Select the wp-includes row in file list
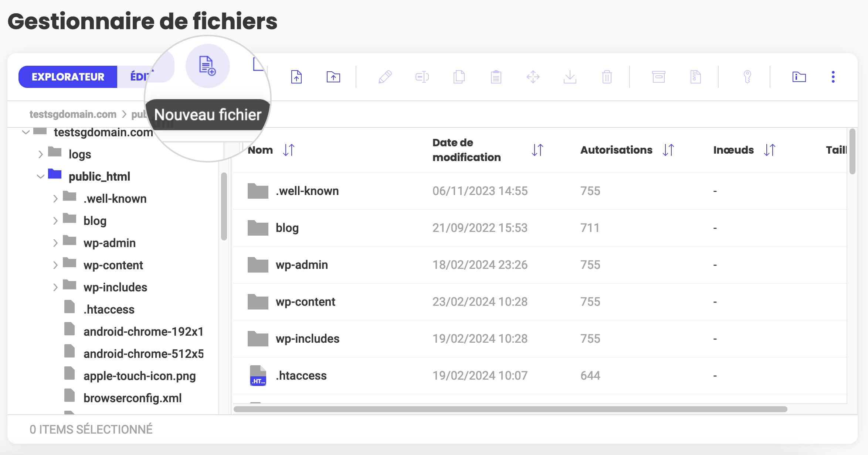 (539, 339)
